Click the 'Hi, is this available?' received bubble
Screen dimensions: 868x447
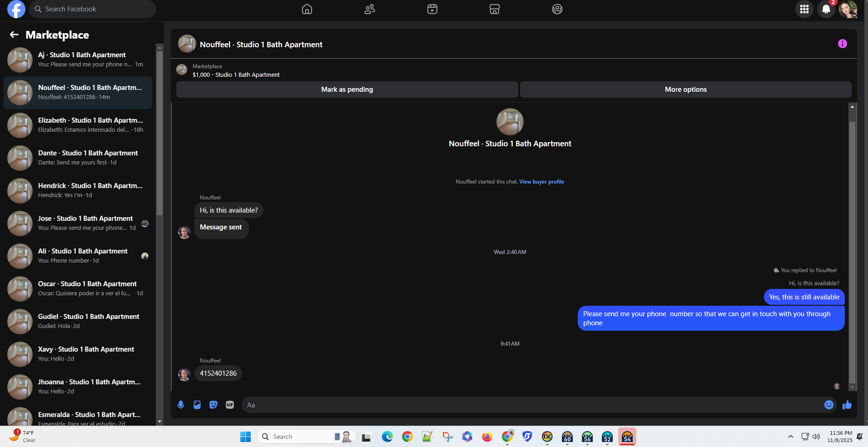[x=228, y=210]
